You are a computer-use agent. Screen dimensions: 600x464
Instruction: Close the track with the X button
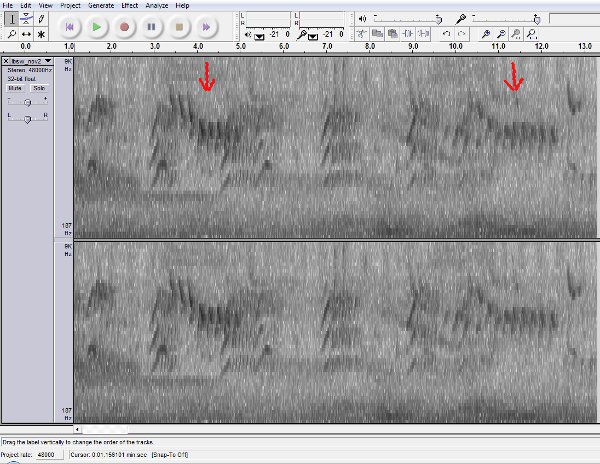click(6, 61)
